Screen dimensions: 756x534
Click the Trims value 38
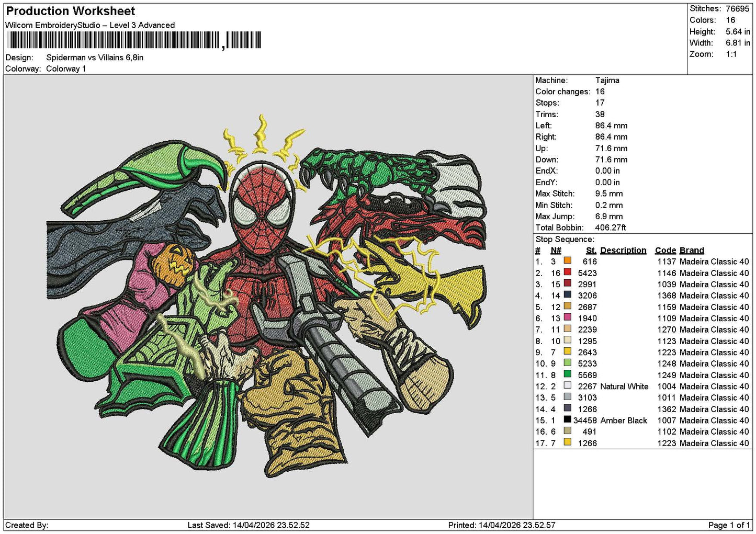[x=600, y=115]
